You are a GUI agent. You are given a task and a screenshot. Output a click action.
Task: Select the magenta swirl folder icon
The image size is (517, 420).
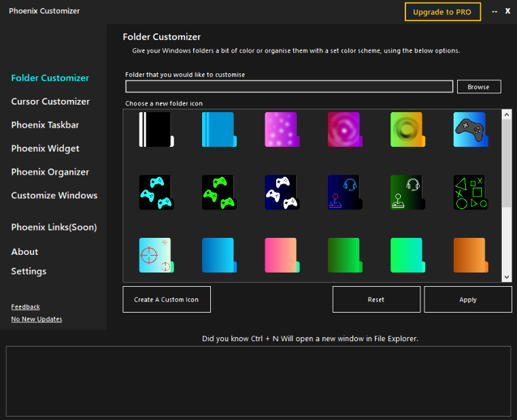coord(345,129)
